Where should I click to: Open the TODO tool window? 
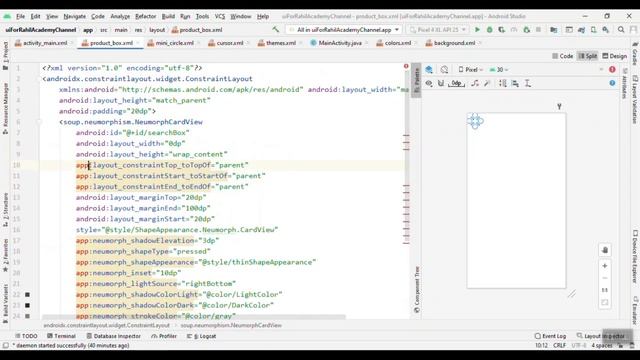[27, 336]
